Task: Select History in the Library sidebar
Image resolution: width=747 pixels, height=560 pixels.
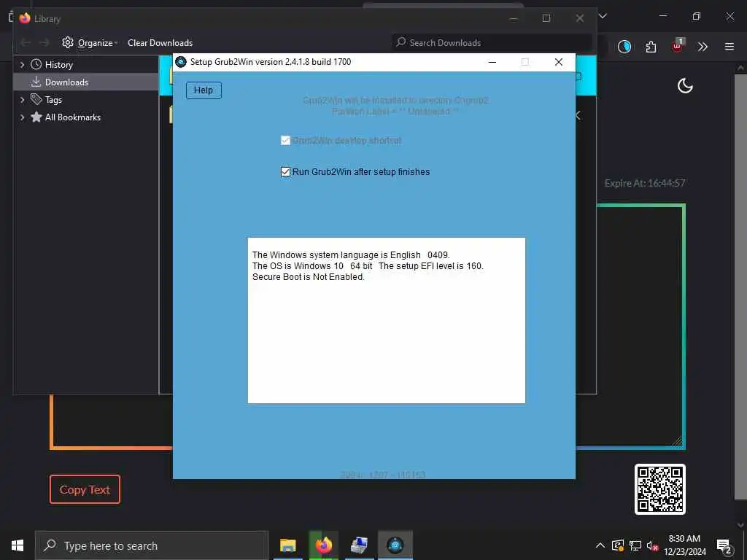Action: (x=58, y=65)
